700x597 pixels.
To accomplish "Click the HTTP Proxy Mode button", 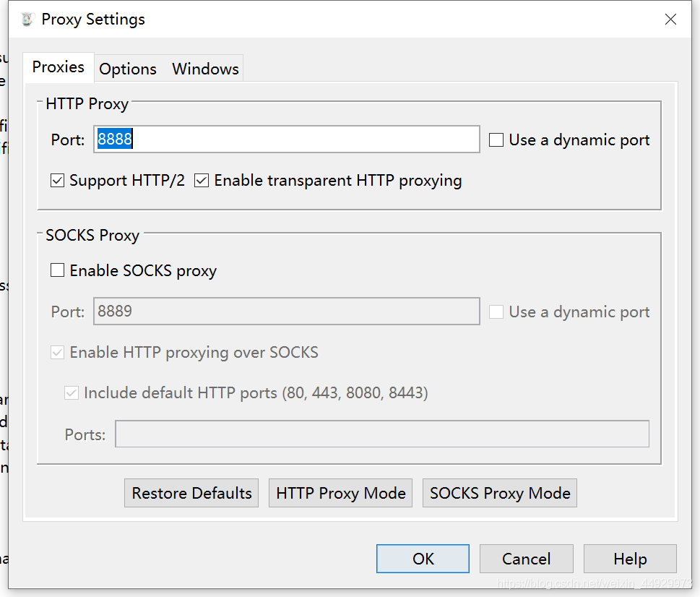I will point(341,493).
